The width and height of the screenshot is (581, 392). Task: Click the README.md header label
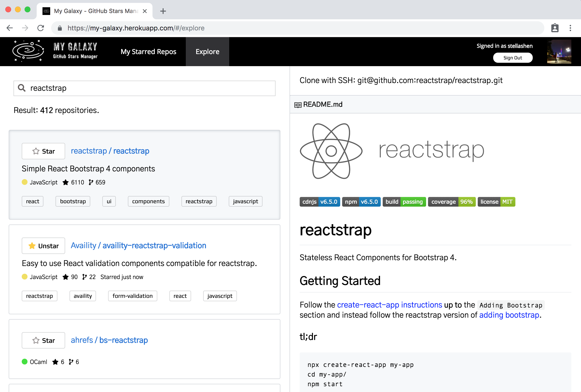pyautogui.click(x=323, y=105)
